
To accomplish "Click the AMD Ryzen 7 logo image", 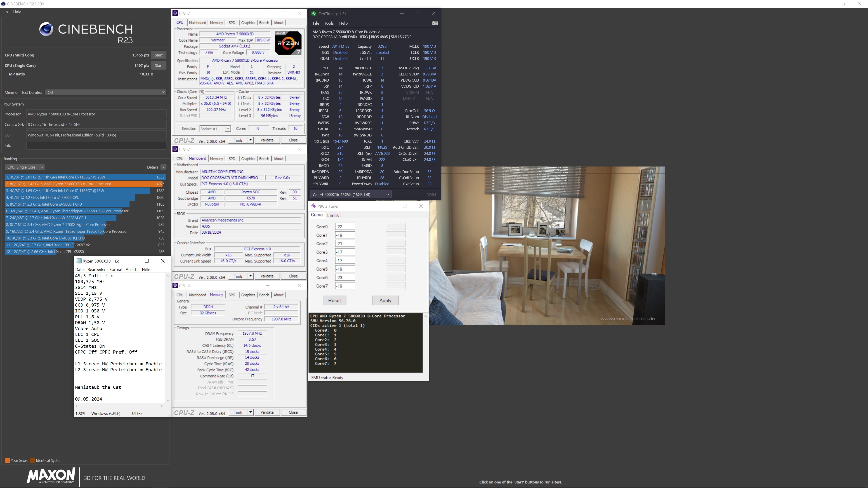I will coord(288,43).
